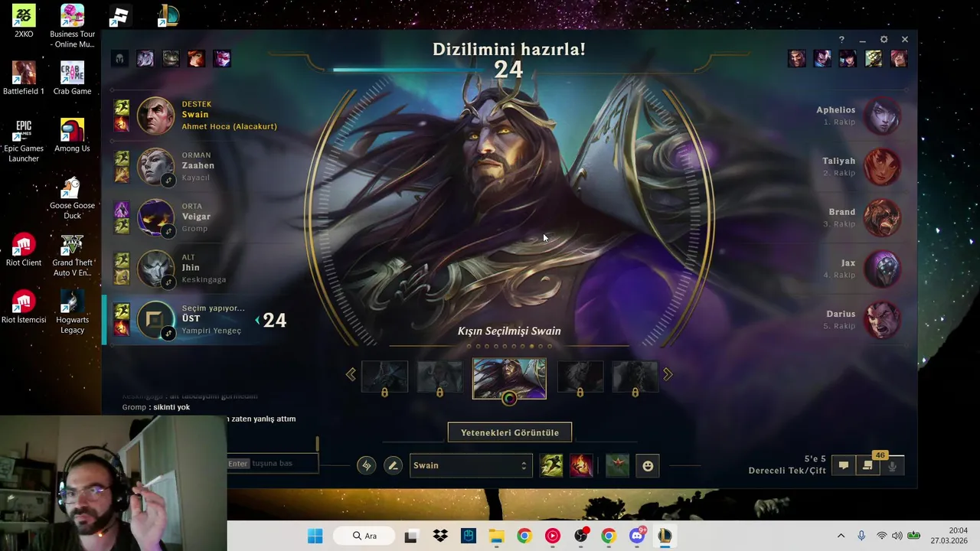Click the sikinti yok chat message
The width and height of the screenshot is (980, 551).
(171, 407)
